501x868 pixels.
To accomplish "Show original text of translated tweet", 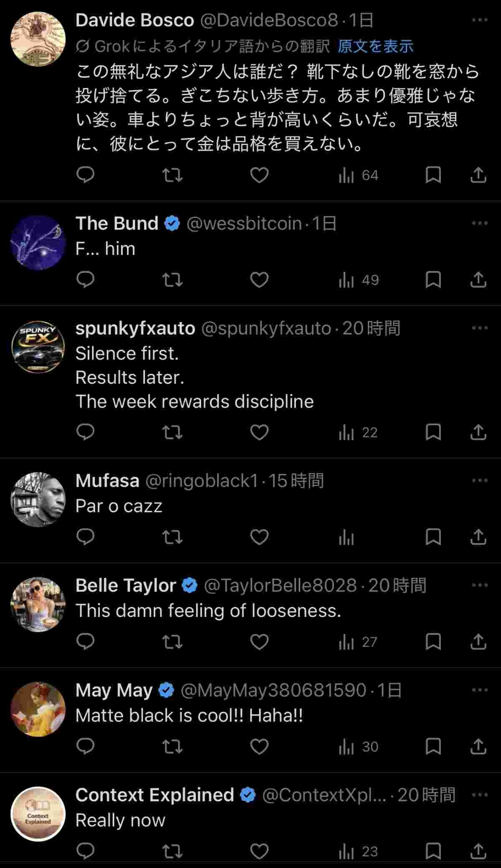I will coord(375,46).
